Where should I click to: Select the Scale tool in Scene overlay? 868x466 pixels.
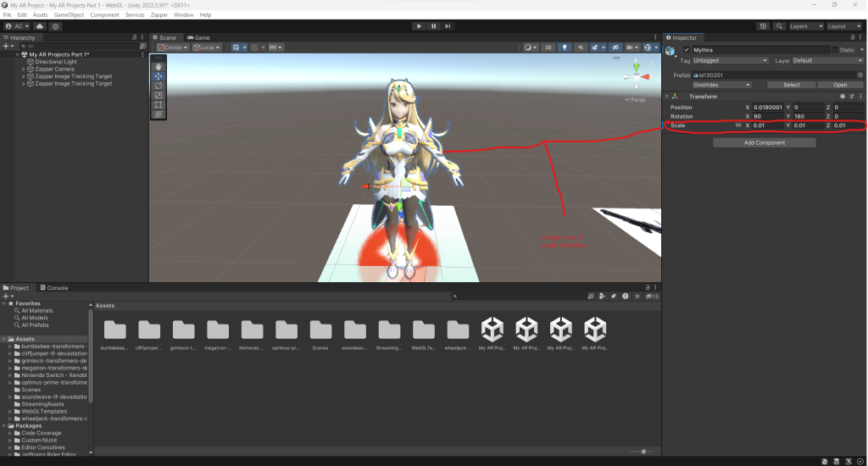click(x=159, y=95)
